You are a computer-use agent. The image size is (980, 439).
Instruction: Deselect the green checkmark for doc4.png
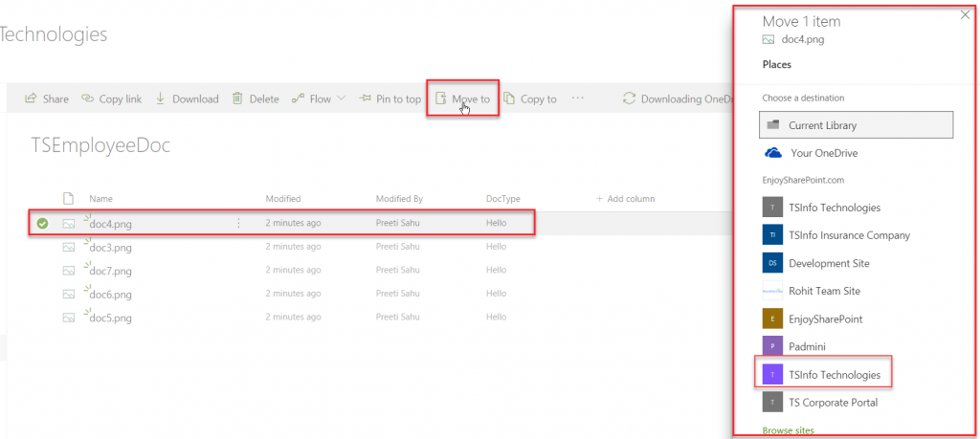(x=42, y=223)
